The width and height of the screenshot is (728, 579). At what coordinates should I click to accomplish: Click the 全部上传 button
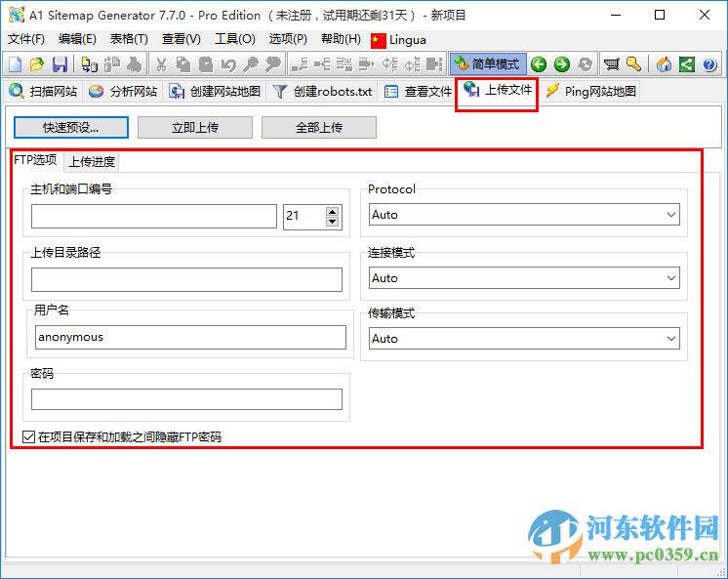[x=319, y=127]
